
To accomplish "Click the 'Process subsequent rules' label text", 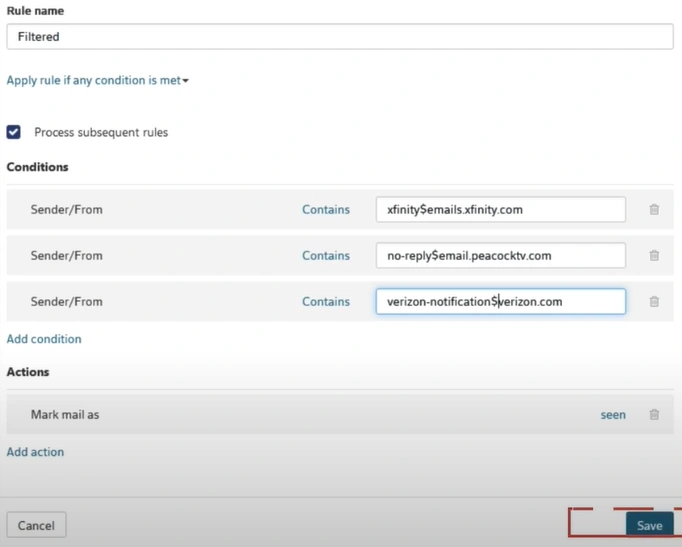I will coord(101,132).
